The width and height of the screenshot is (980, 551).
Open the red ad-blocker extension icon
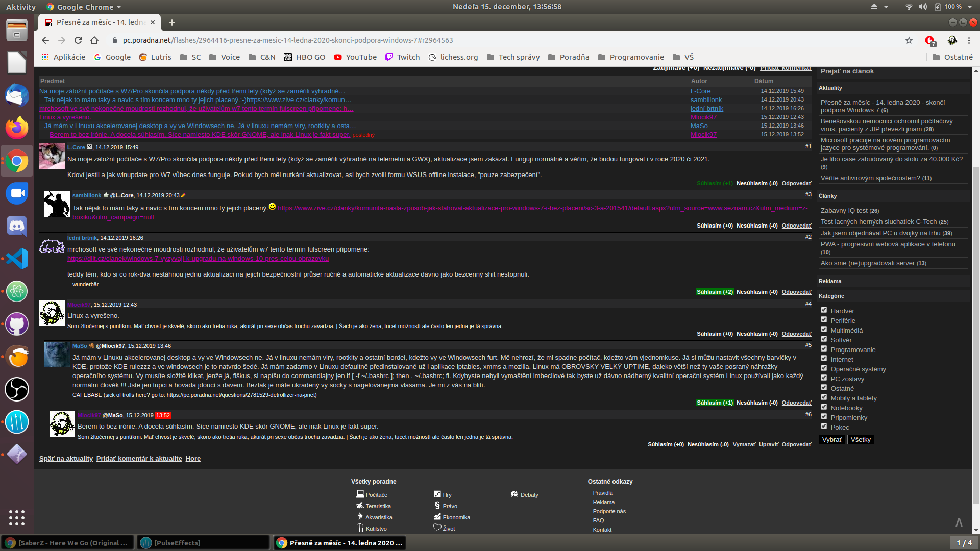(x=929, y=40)
